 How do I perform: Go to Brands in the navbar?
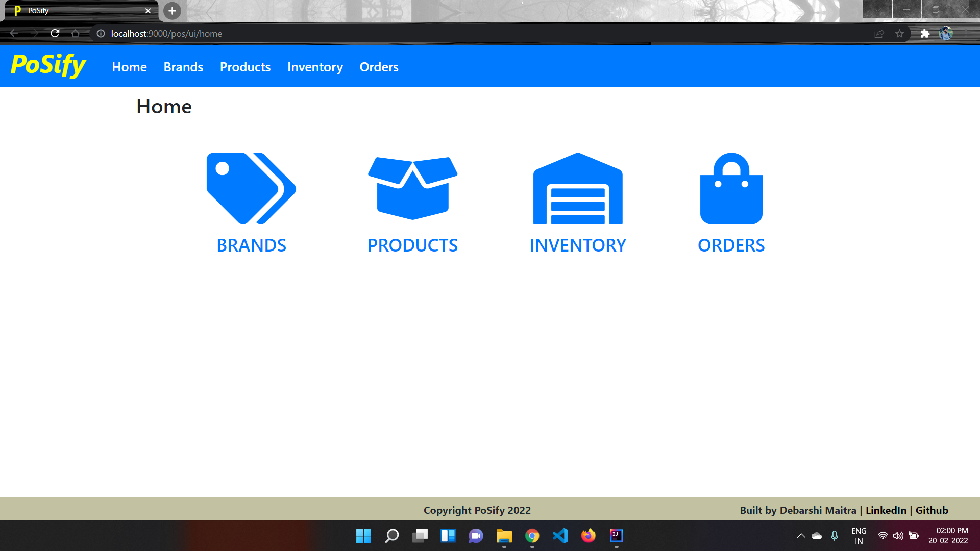pyautogui.click(x=183, y=67)
